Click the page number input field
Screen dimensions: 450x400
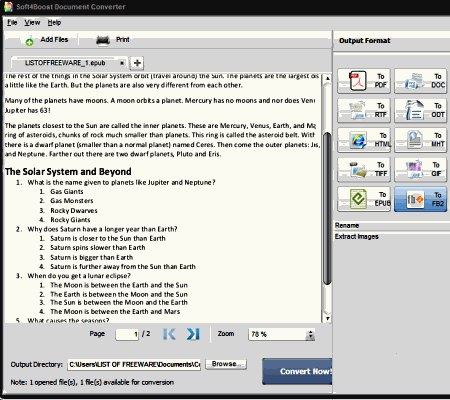pos(127,334)
